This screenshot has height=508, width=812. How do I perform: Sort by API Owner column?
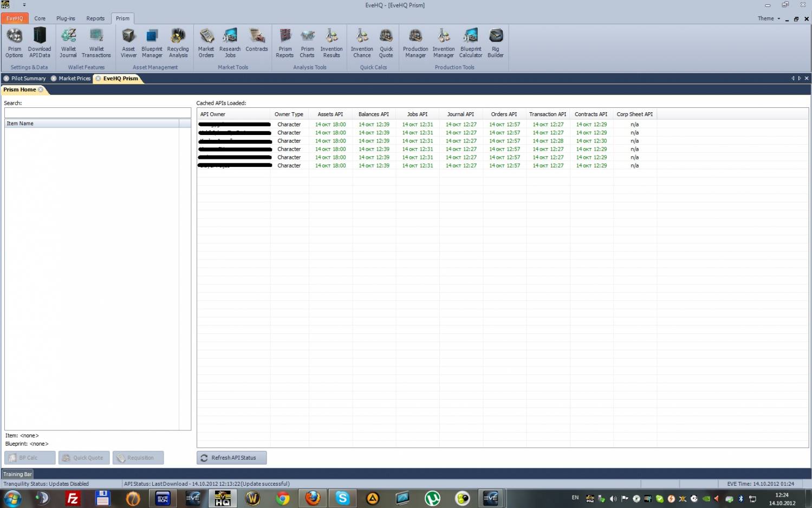point(233,114)
